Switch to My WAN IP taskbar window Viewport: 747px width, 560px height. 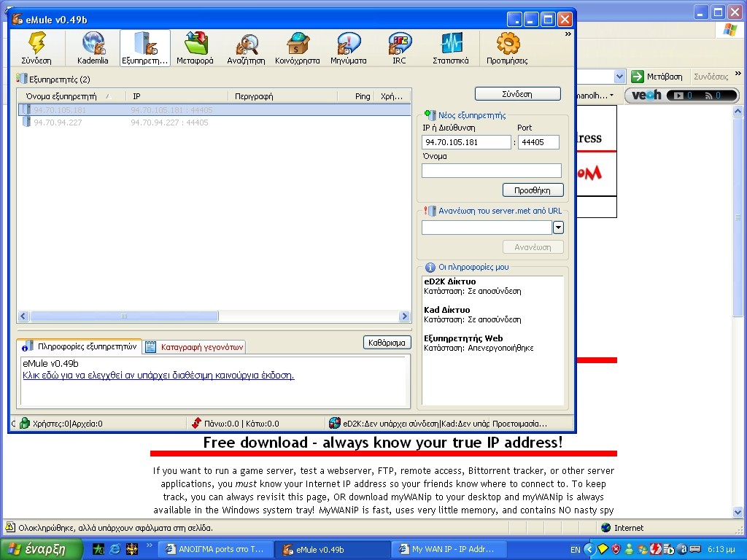(x=449, y=549)
